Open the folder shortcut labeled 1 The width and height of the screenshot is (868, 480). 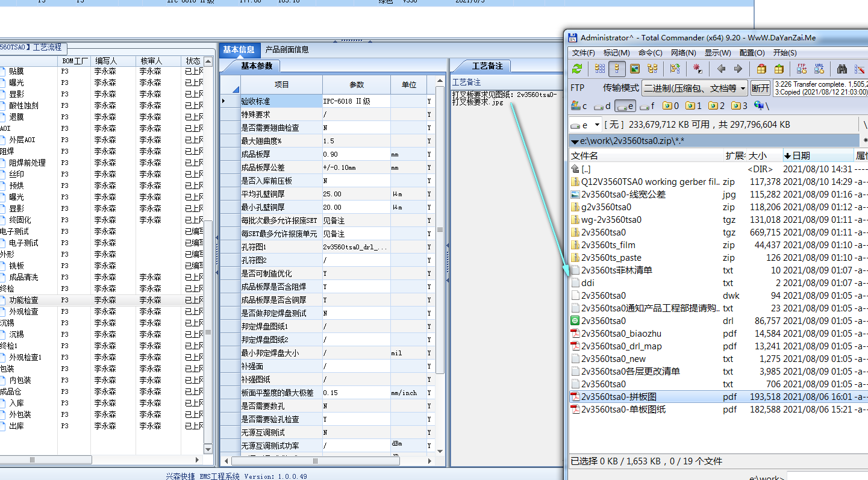694,106
